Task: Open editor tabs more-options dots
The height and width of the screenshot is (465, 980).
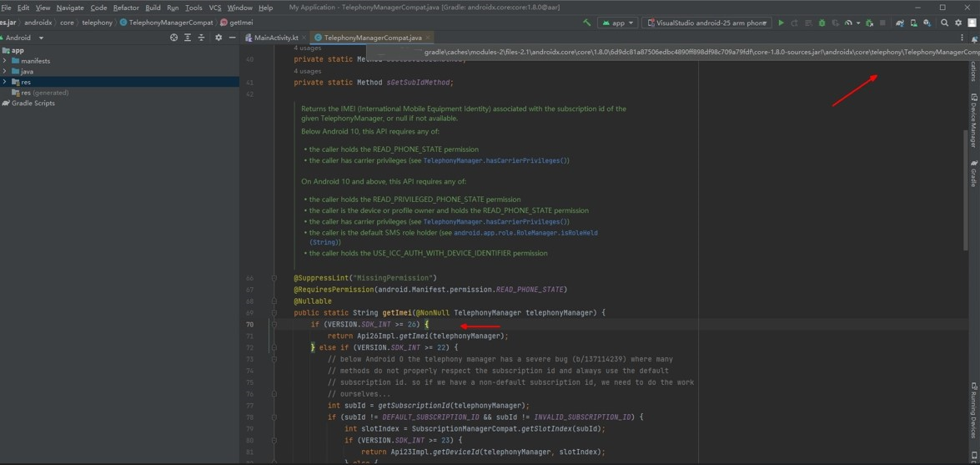Action: 962,38
